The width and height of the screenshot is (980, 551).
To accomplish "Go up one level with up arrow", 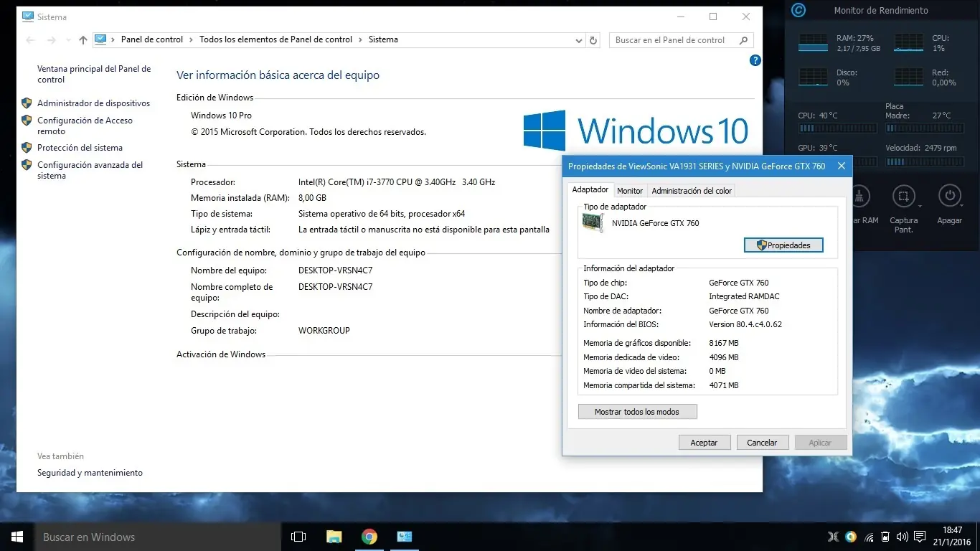I will (x=83, y=40).
